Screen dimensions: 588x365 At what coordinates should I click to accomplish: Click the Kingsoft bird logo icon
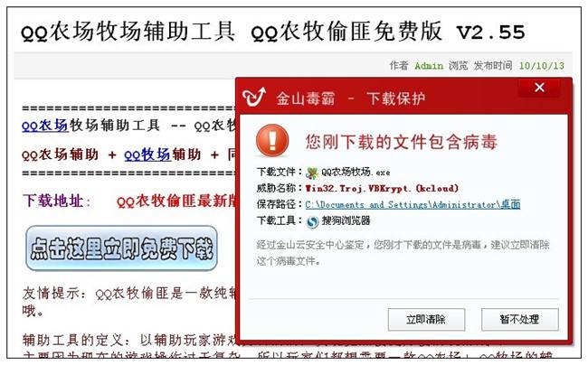click(254, 97)
